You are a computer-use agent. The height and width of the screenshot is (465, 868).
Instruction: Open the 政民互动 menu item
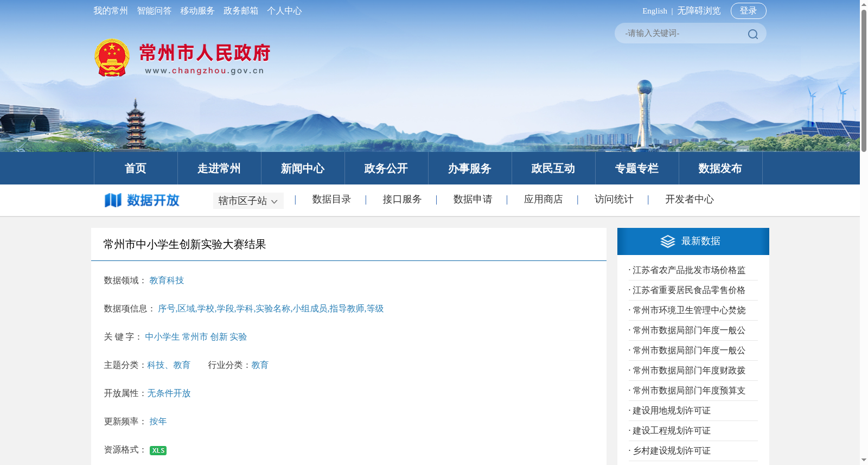[x=553, y=168]
